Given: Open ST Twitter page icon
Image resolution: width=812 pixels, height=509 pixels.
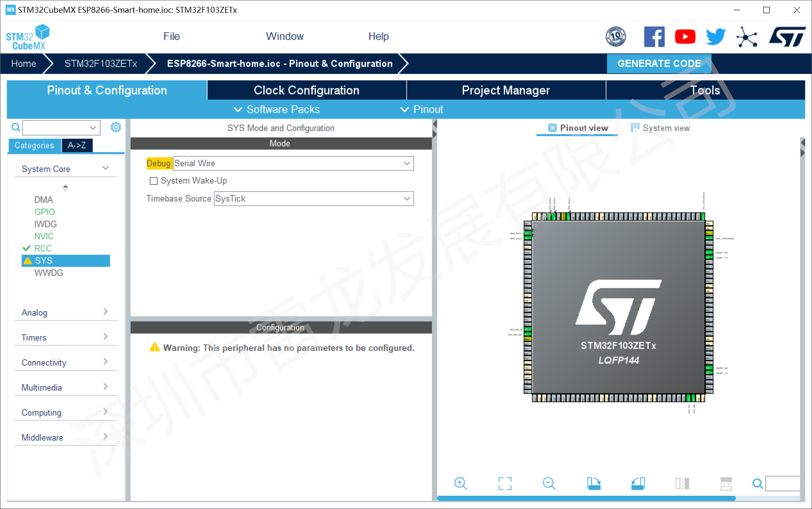Looking at the screenshot, I should (x=716, y=37).
